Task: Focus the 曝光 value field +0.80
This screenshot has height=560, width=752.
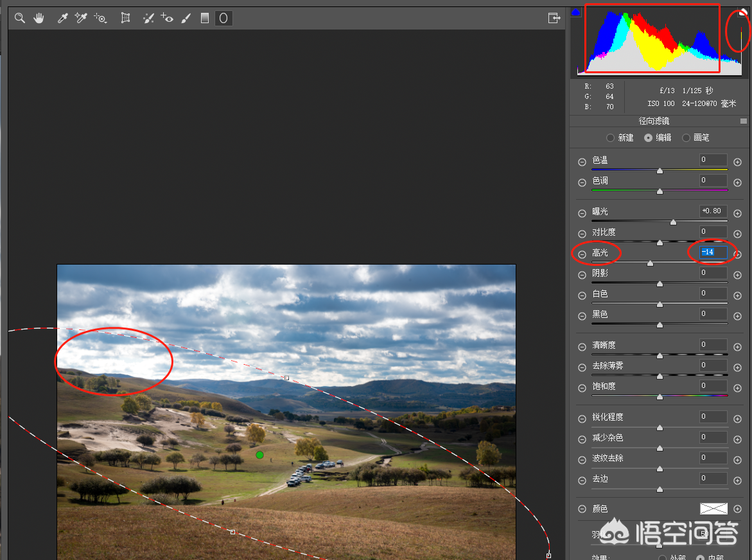Action: click(x=713, y=211)
